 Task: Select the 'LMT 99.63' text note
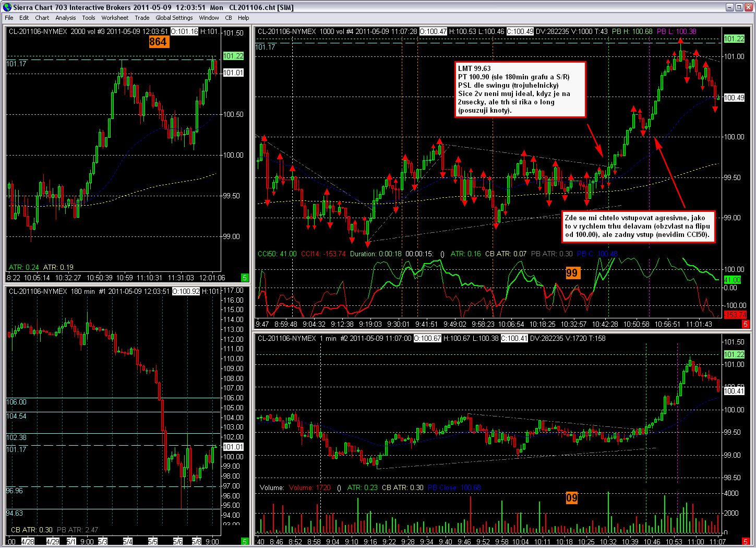[x=520, y=89]
